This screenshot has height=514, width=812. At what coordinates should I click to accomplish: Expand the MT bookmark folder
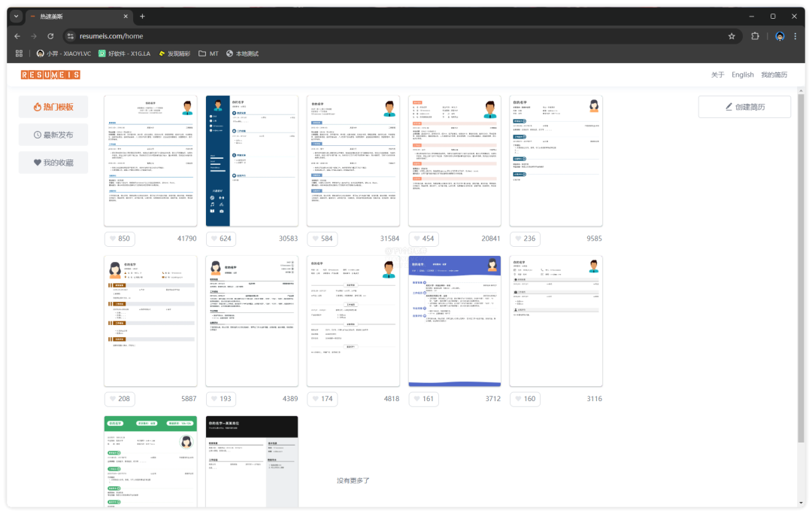coord(209,53)
